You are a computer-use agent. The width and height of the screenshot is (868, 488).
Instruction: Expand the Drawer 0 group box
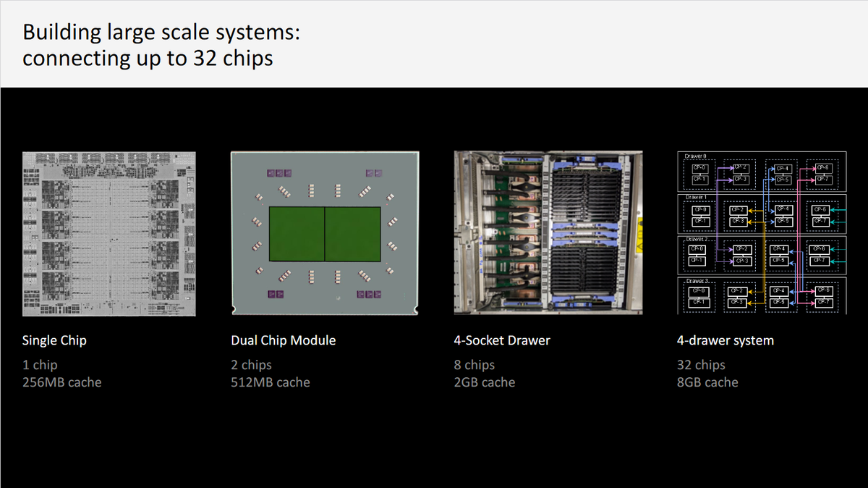point(695,156)
